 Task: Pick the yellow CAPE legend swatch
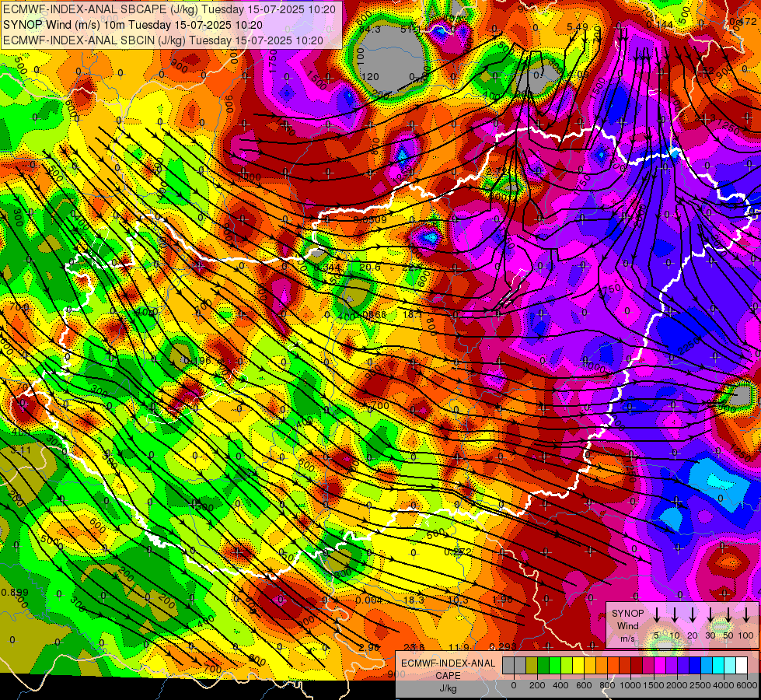(578, 665)
